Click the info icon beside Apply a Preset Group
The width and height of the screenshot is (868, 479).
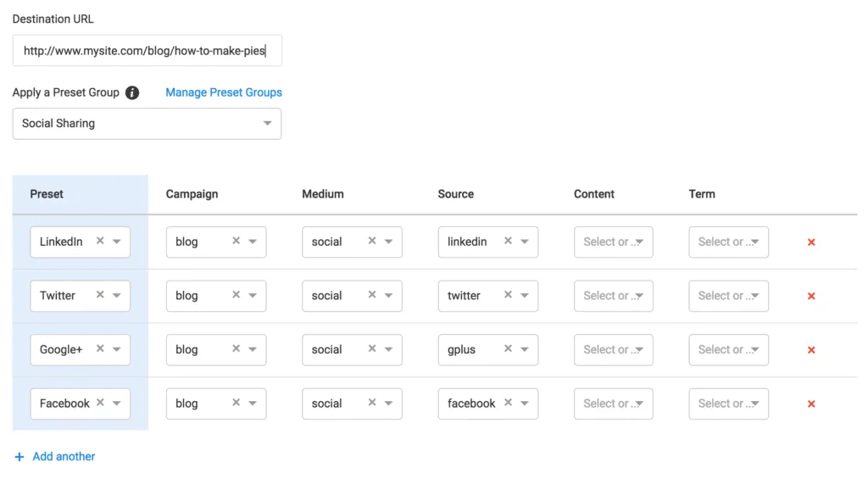click(x=132, y=92)
